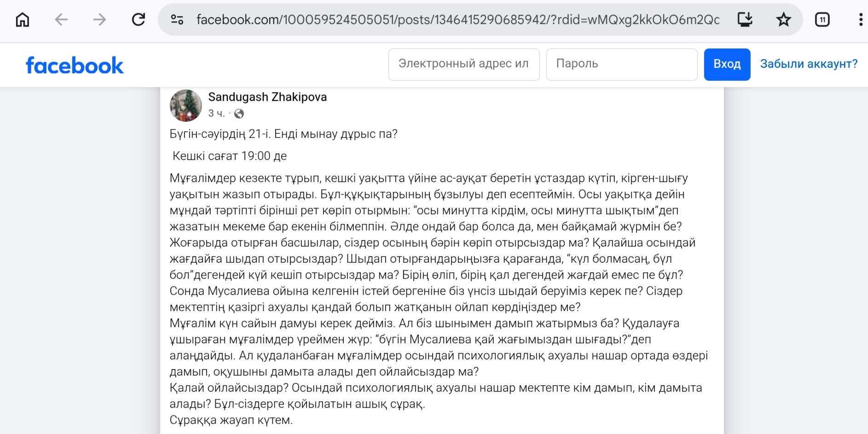Click the facebook.com URL in address bar
This screenshot has width=868, height=434.
pyautogui.click(x=457, y=19)
